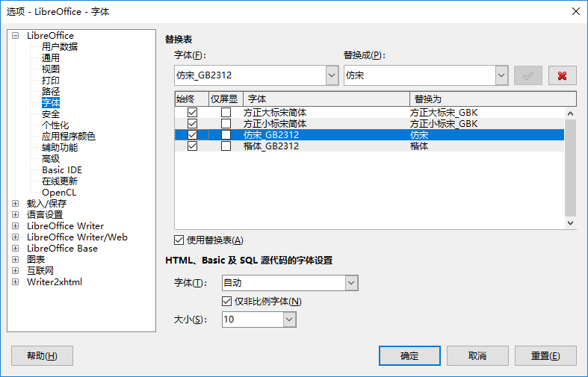Screen dimensions: 588x377
Task: Expand the LibreOffice Writer tree node
Action: tap(15, 225)
